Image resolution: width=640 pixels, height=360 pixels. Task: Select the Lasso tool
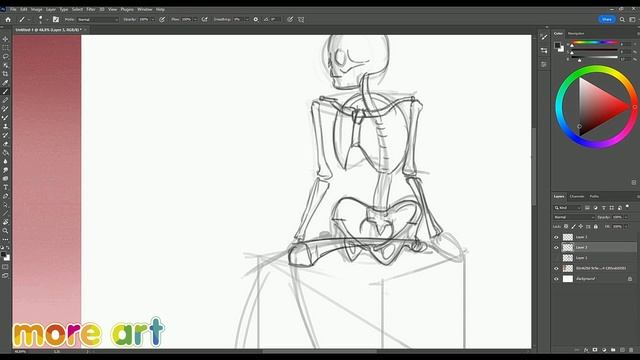click(5, 56)
